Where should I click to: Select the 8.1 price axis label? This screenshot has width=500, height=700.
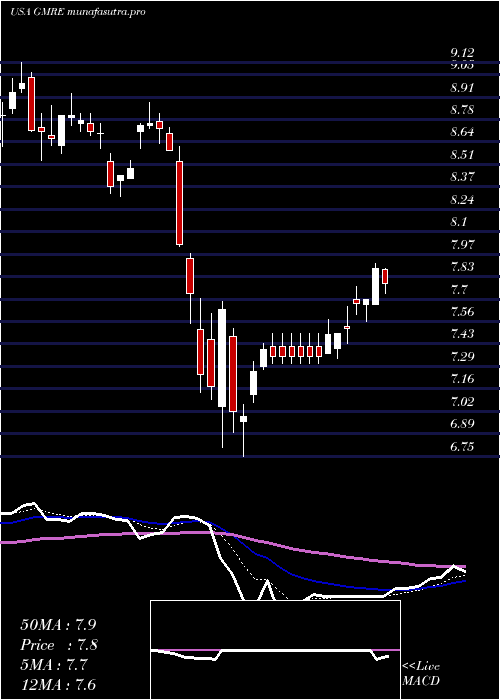click(459, 222)
